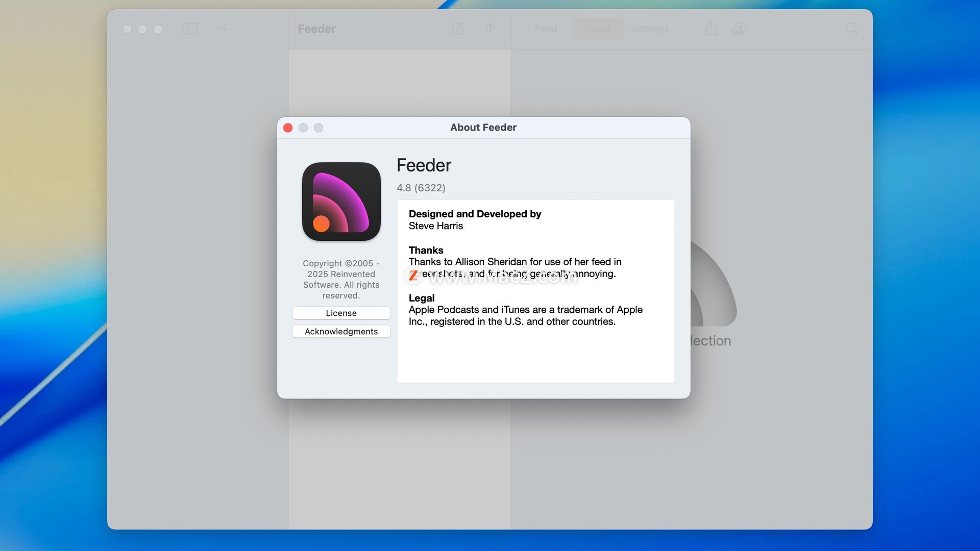This screenshot has width=980, height=551.
Task: Click the search magnifier icon
Action: (x=851, y=29)
